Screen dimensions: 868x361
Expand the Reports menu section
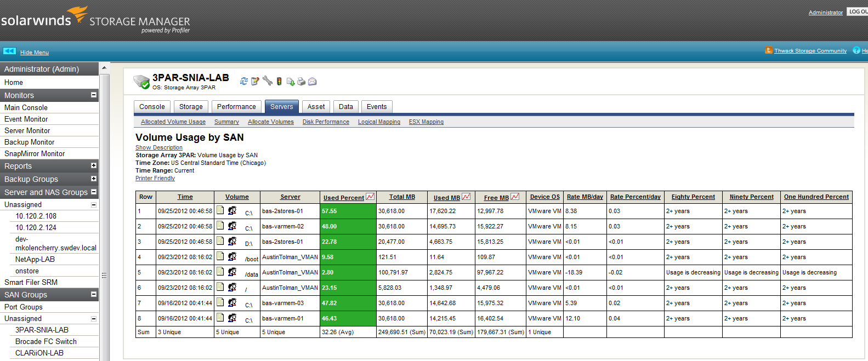pos(93,165)
